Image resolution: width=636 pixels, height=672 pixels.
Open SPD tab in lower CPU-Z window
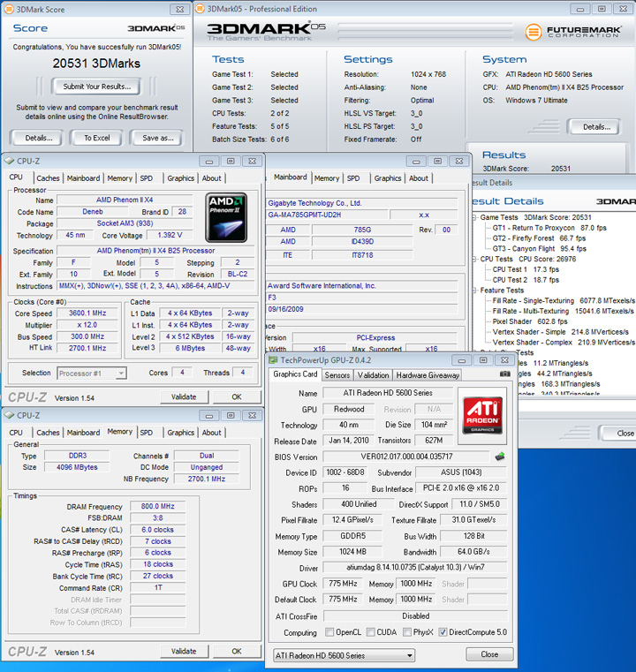[146, 433]
